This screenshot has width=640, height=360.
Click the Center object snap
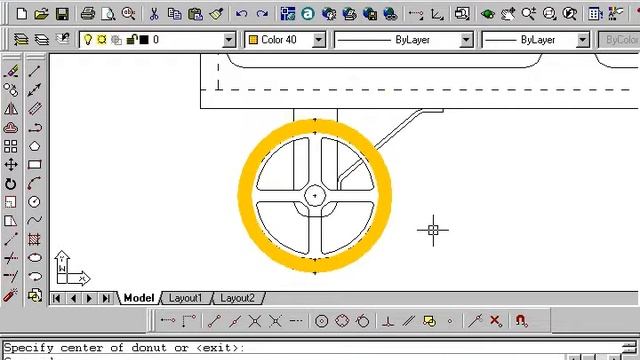[322, 321]
